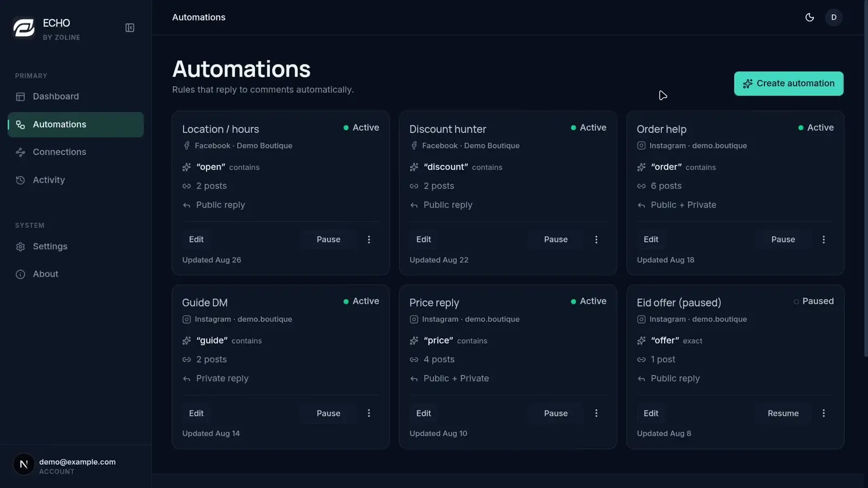Open more options for Guide DM
868x488 pixels.
pyautogui.click(x=369, y=413)
